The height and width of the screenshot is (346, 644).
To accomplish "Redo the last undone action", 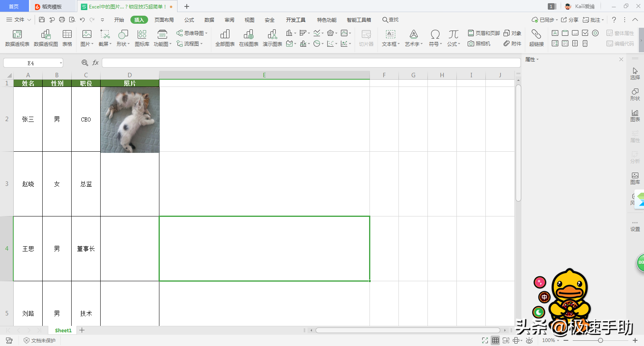I will [x=92, y=20].
